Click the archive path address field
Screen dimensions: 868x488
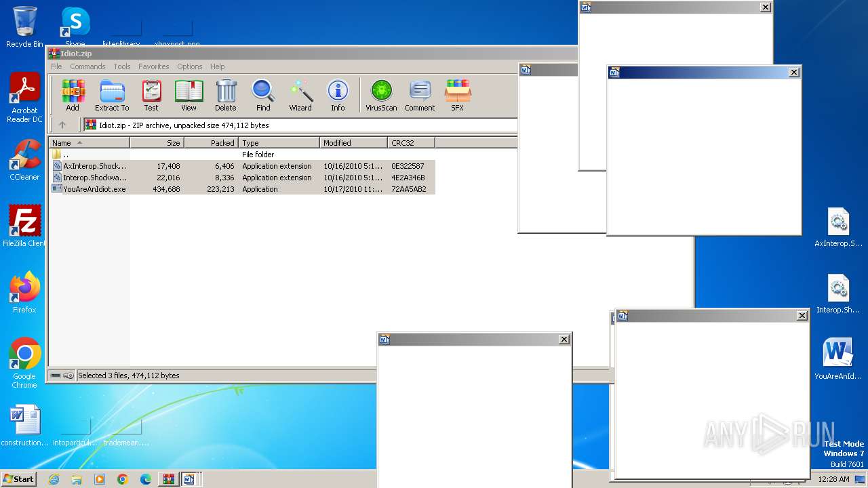(300, 125)
